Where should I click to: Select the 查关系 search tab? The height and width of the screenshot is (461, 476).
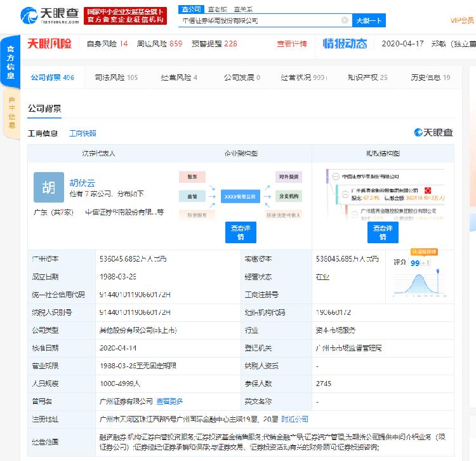(x=243, y=10)
